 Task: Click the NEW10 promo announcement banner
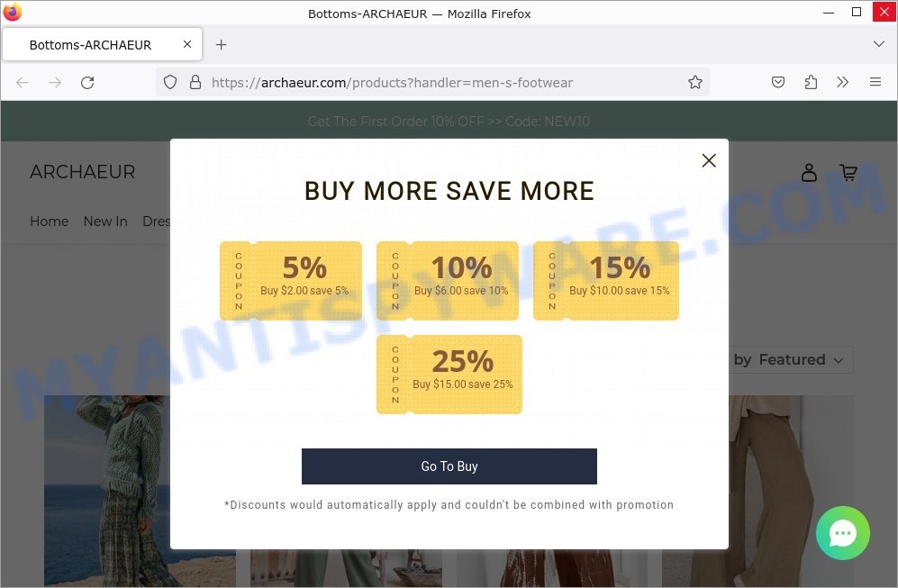click(449, 122)
